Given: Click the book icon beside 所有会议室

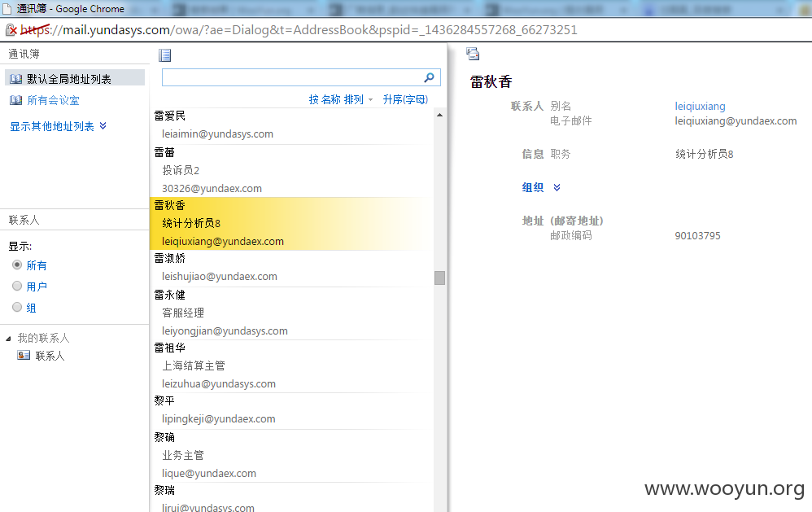Looking at the screenshot, I should click(x=16, y=100).
